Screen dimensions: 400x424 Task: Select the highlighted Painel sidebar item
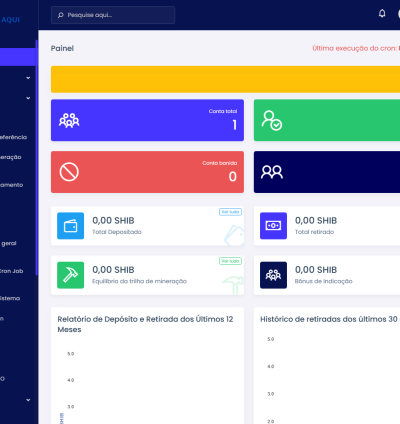pyautogui.click(x=18, y=57)
